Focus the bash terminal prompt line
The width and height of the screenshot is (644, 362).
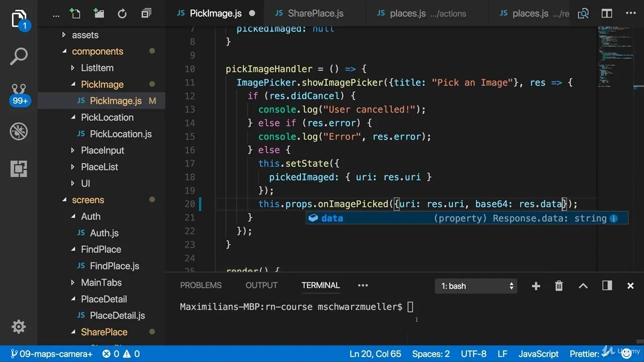coord(296,307)
